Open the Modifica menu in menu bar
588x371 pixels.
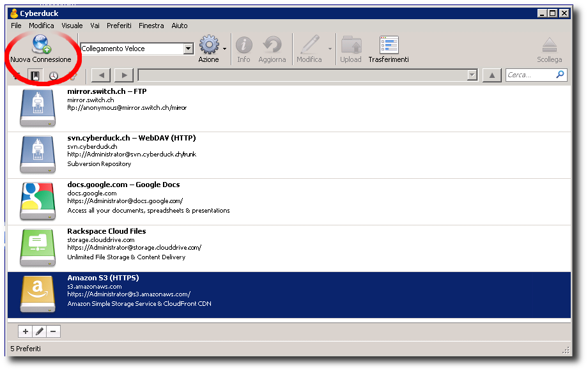pos(42,26)
